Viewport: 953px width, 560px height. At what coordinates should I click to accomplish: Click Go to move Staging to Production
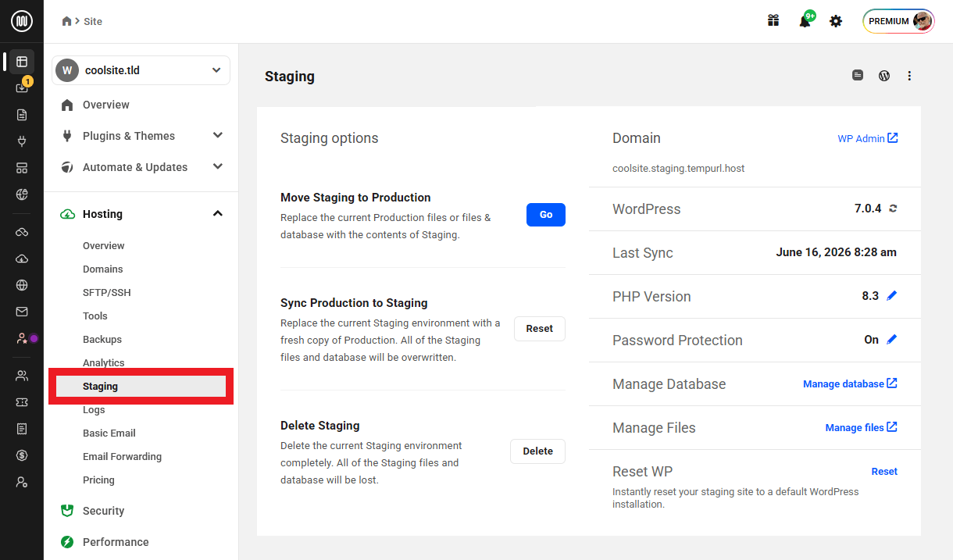click(546, 215)
